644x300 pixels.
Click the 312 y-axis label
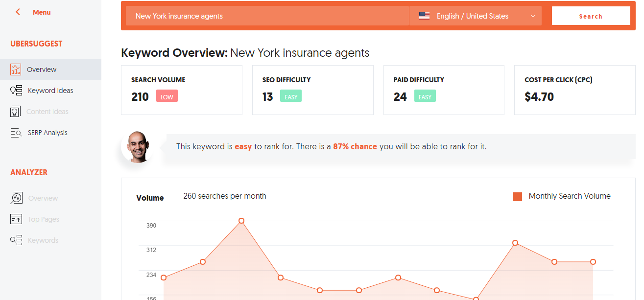coord(151,250)
